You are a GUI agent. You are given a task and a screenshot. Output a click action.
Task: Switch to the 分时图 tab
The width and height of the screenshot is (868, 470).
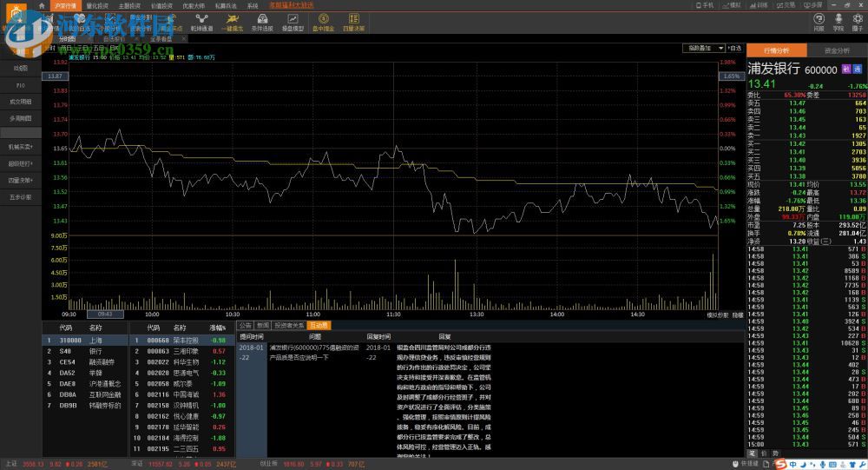[x=68, y=39]
